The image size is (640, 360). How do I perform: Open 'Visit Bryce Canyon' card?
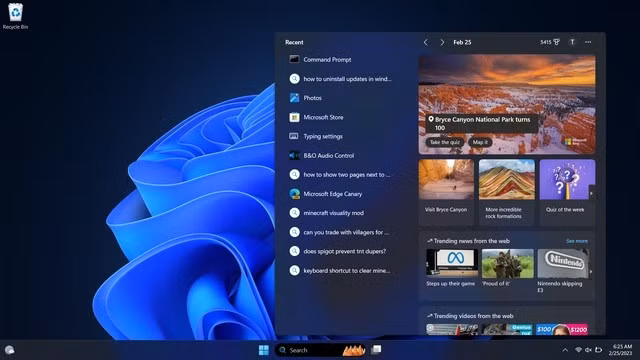pyautogui.click(x=446, y=192)
